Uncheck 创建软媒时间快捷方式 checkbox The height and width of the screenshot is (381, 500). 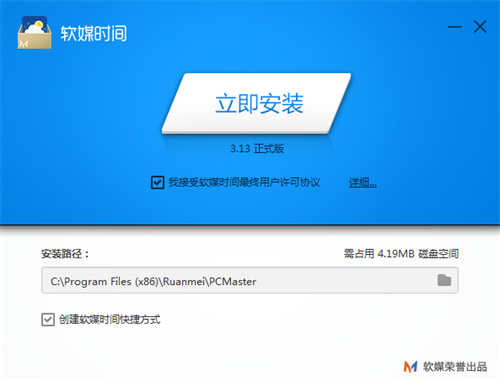pos(48,319)
